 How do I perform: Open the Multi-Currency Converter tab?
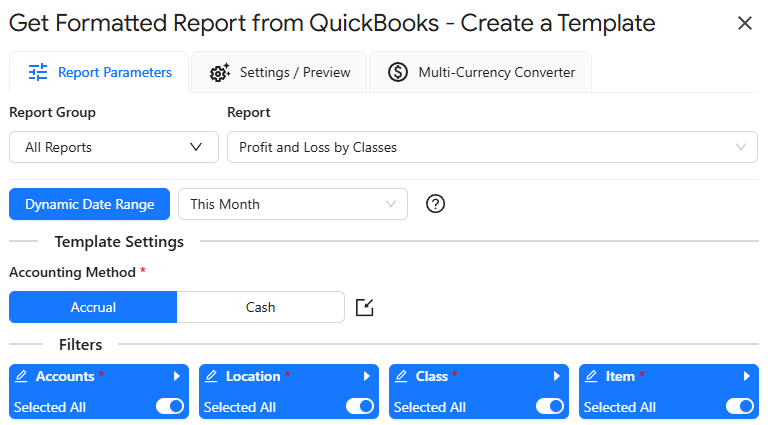tap(480, 72)
